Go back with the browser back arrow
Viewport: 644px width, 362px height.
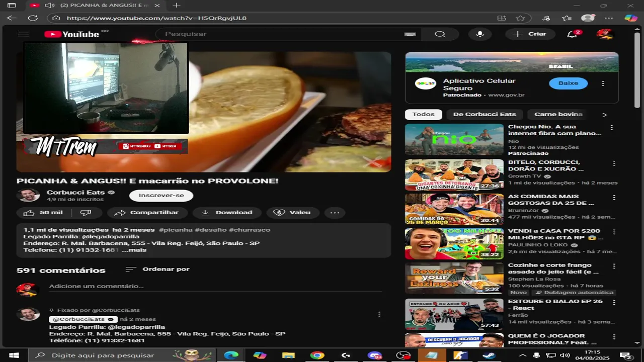click(x=12, y=18)
